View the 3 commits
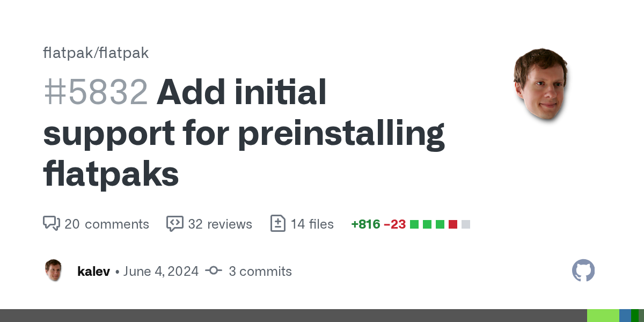The width and height of the screenshot is (644, 322). [260, 271]
